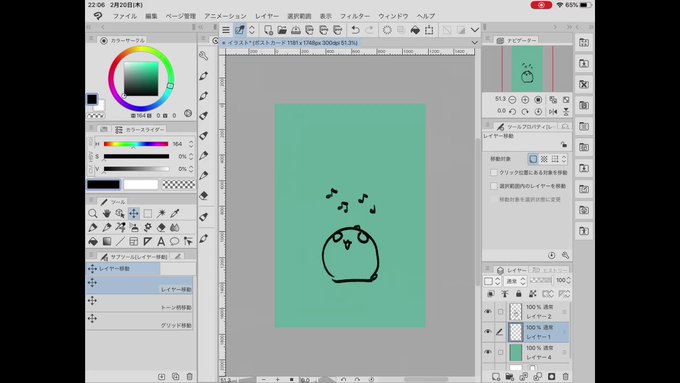
Task: Select the rectangular selection marquee tool
Action: tap(147, 213)
